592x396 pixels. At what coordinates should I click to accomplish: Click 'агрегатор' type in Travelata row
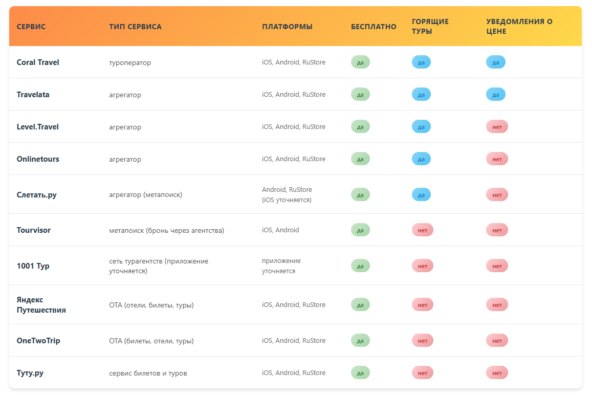pos(125,95)
